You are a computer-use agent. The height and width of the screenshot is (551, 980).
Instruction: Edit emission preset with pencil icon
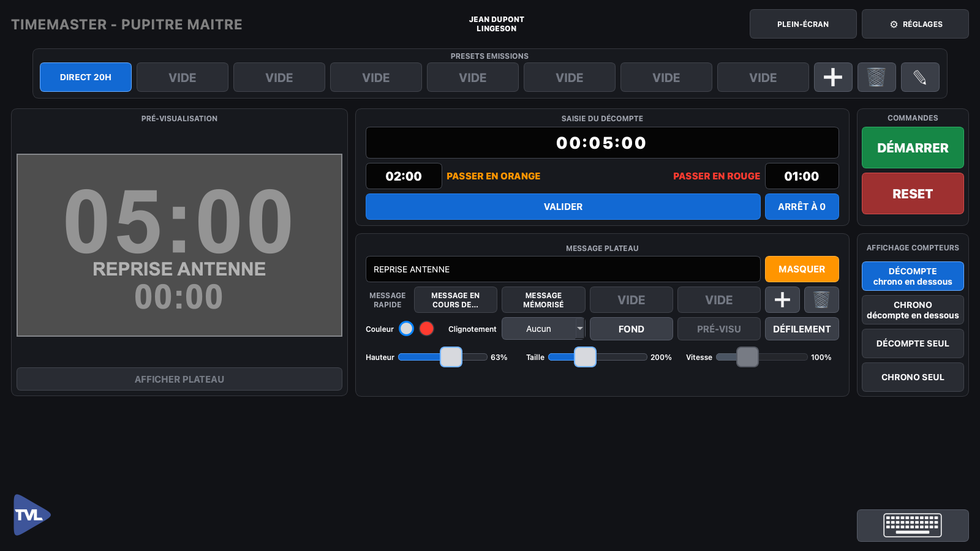(920, 77)
